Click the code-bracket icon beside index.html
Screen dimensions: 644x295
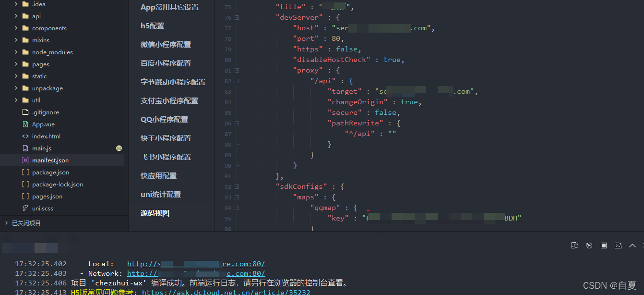click(25, 136)
